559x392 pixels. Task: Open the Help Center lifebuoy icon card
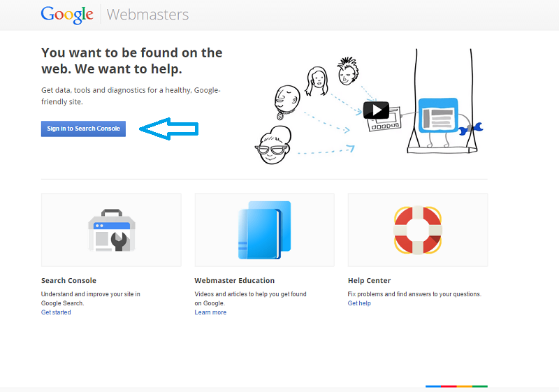418,230
